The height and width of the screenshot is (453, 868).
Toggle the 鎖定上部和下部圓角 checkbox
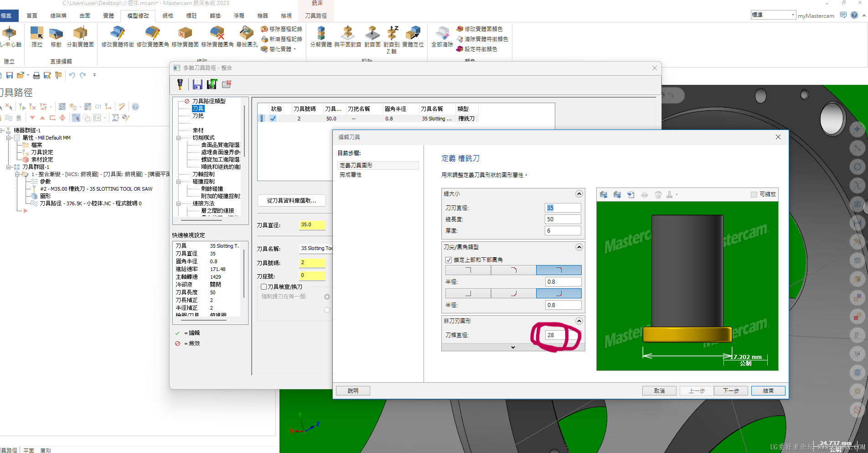(x=449, y=260)
